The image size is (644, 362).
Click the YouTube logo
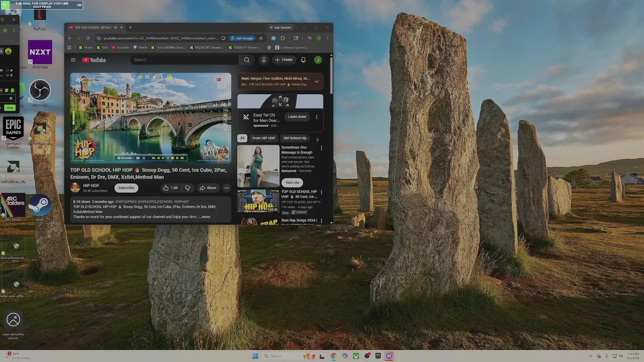click(94, 60)
